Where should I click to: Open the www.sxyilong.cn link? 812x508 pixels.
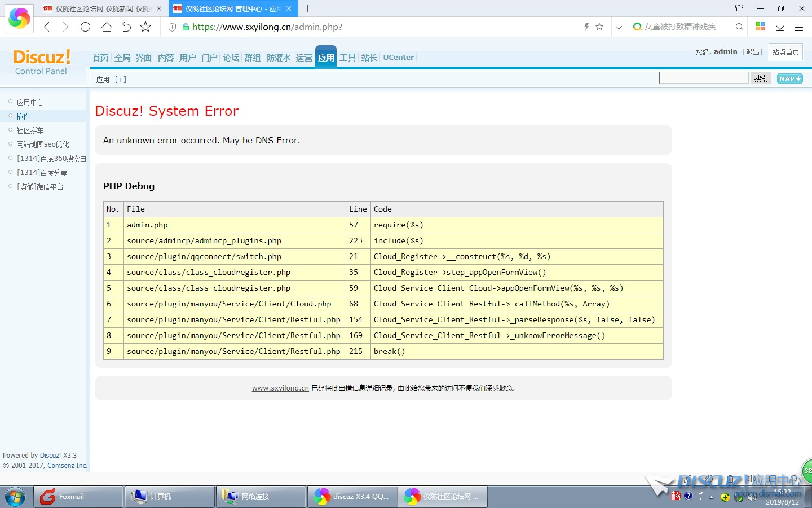pyautogui.click(x=280, y=388)
